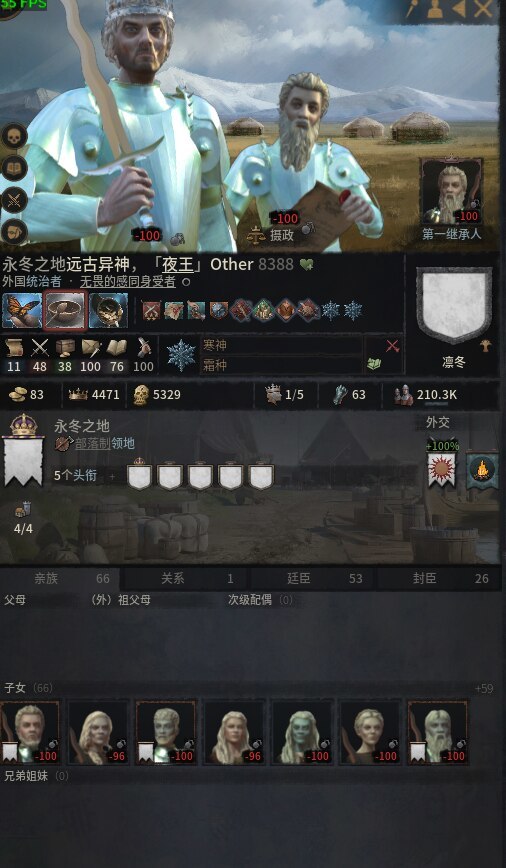506x868 pixels.
Task: Switch to the 封臣 tab
Action: tap(441, 578)
